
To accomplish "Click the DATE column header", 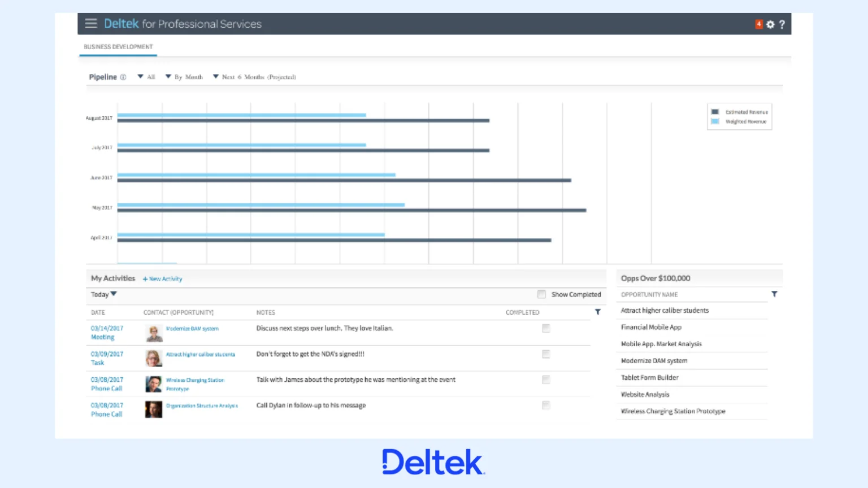I will coord(98,312).
